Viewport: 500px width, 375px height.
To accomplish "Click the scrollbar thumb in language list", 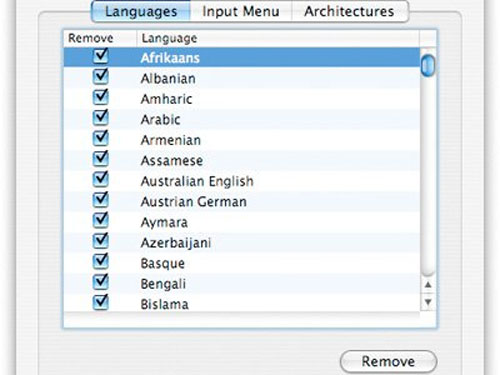I will point(428,66).
